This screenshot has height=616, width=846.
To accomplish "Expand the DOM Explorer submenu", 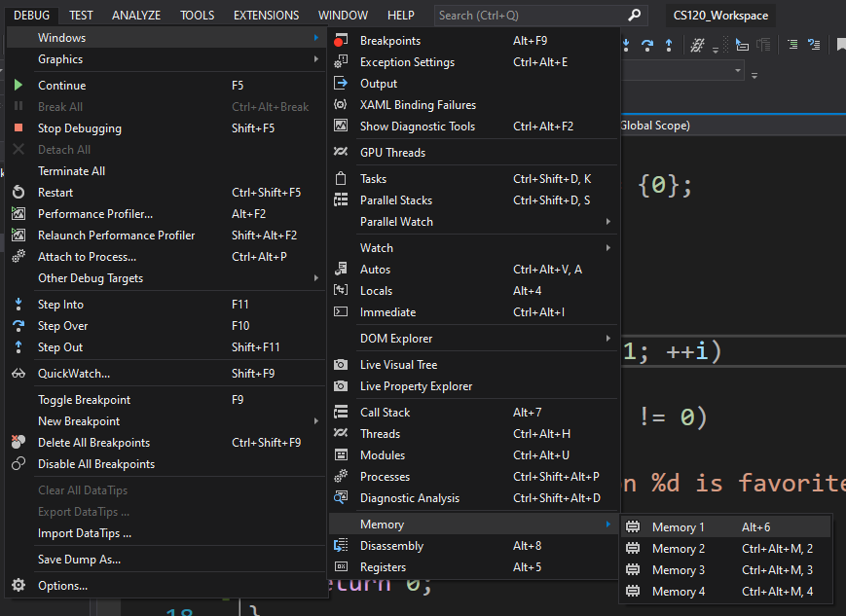I will pyautogui.click(x=472, y=339).
